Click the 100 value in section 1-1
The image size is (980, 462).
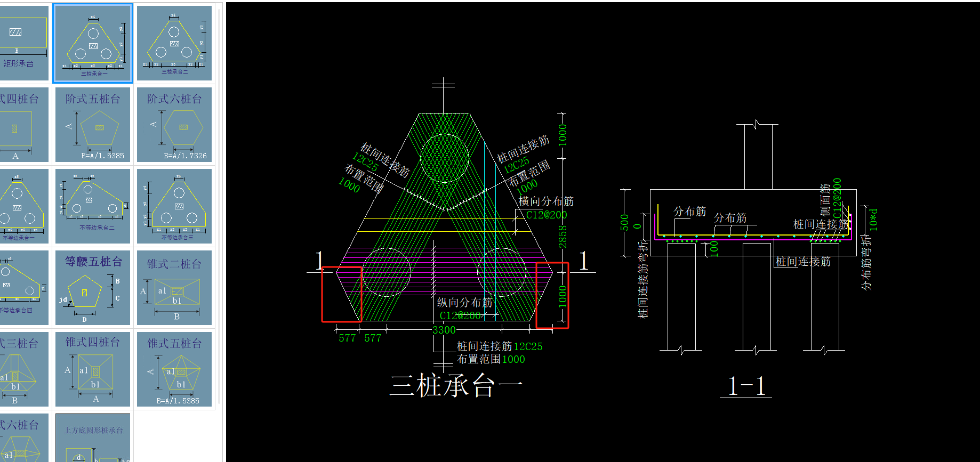click(x=714, y=248)
